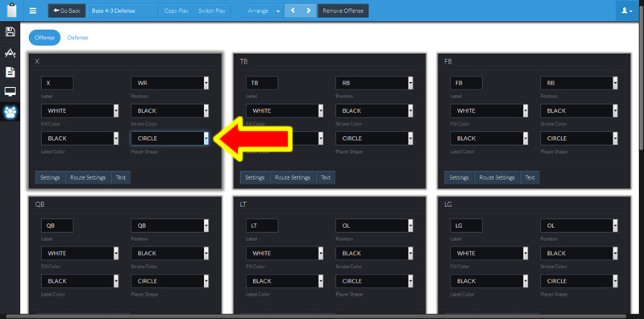Open the LG player Stroke Color dropdown
Viewport: 644px width, 319px height.
(x=579, y=253)
